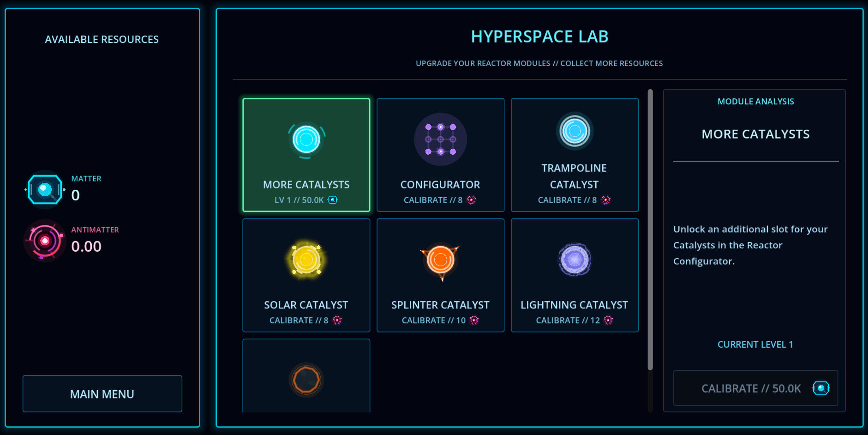This screenshot has height=435, width=868.
Task: Select the More Catalysts cyan orb icon
Action: point(306,139)
